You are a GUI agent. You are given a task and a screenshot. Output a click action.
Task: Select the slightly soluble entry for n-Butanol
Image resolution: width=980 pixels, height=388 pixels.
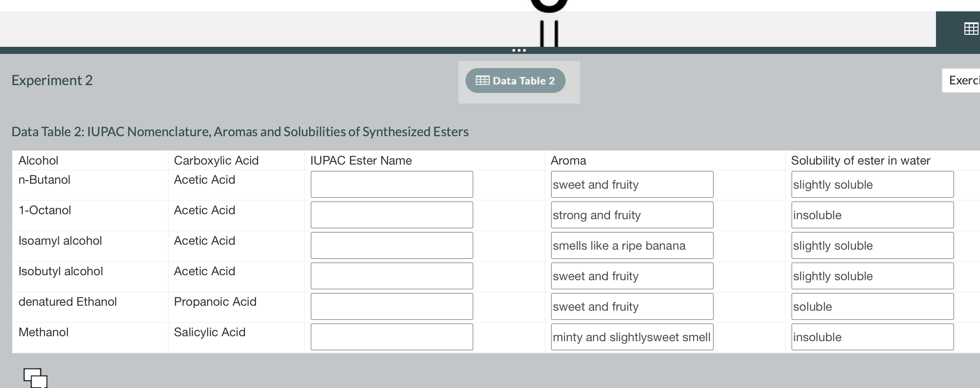(872, 184)
